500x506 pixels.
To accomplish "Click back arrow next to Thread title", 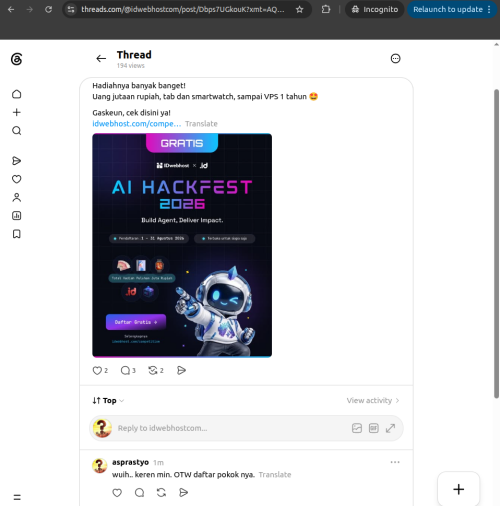I will [101, 59].
